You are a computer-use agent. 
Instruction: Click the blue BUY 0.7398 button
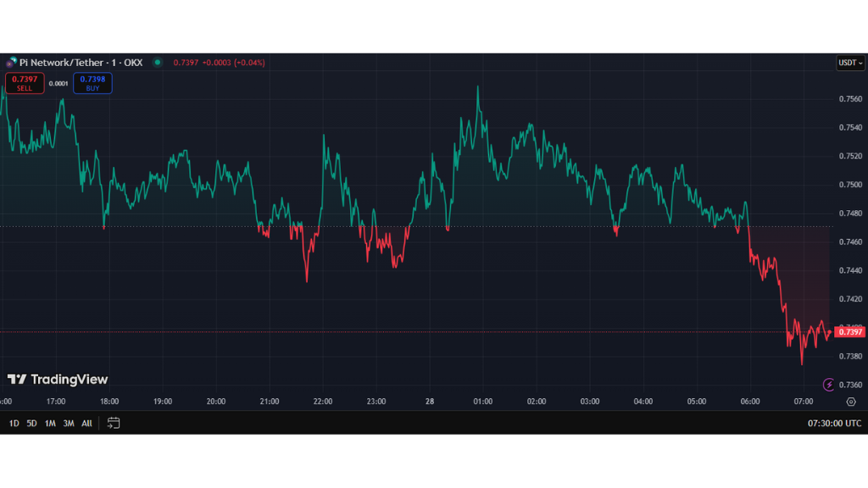click(x=92, y=83)
